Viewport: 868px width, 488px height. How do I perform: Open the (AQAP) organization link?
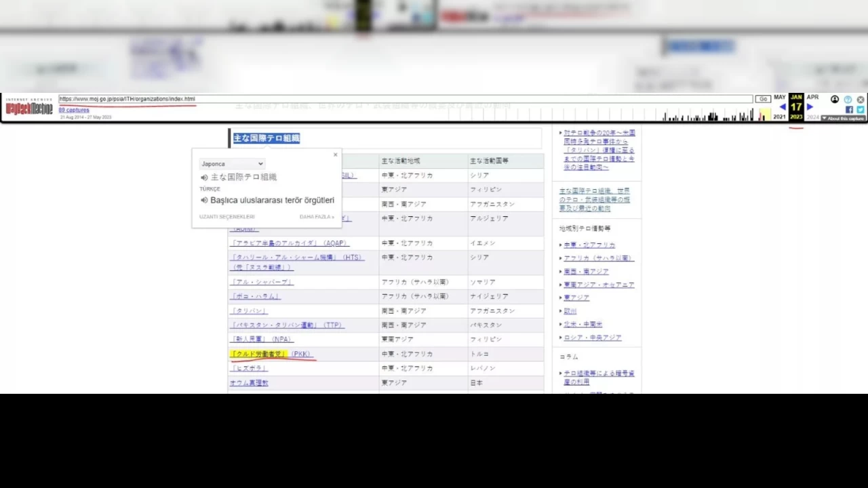289,243
